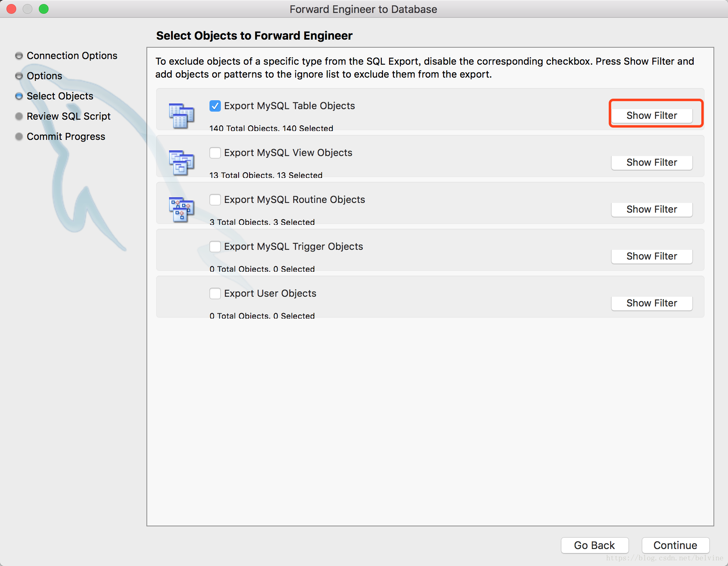Enable Export User Objects checkbox

coord(215,294)
